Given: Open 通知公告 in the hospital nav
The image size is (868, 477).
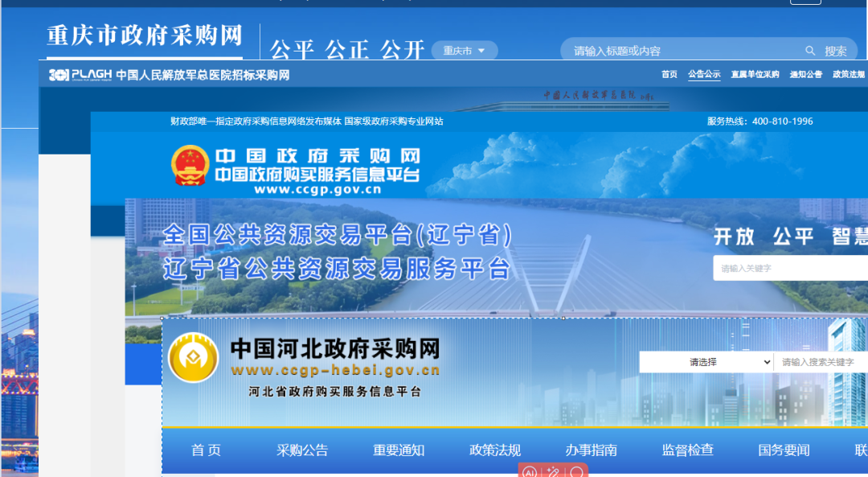Looking at the screenshot, I should [x=806, y=74].
